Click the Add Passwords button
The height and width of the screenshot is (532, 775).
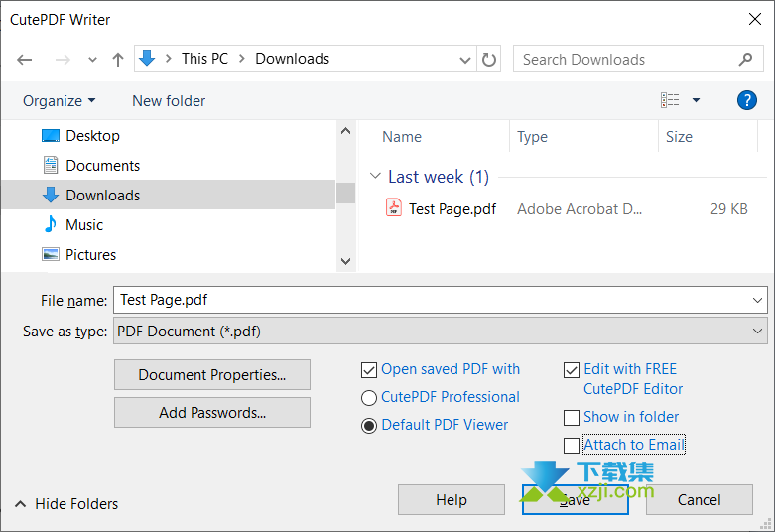[212, 412]
